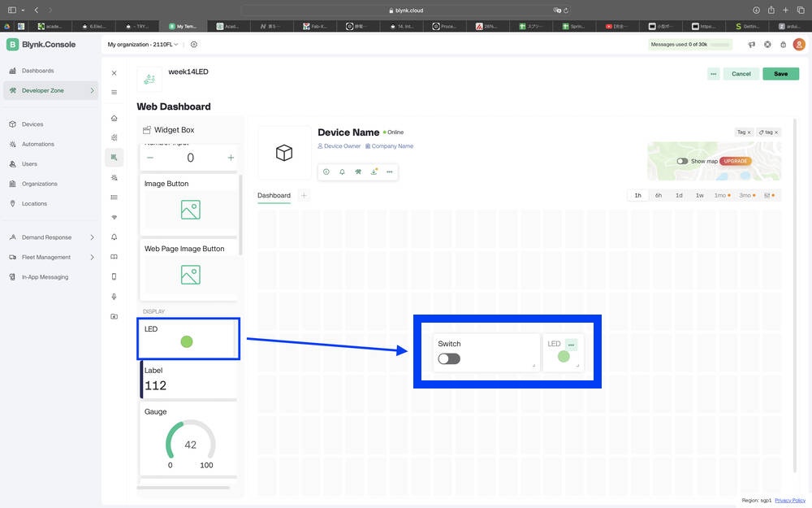The image size is (812, 508).
Task: Click the Cancel button
Action: 741,74
